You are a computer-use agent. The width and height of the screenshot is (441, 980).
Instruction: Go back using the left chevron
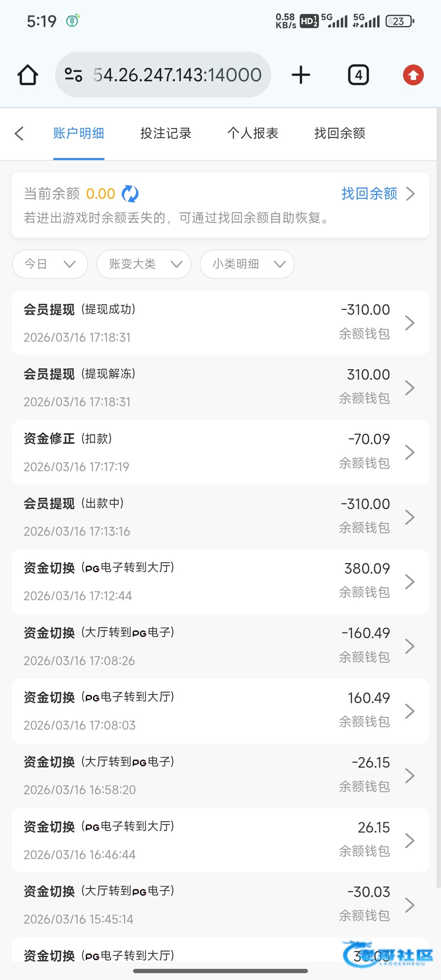coord(19,134)
